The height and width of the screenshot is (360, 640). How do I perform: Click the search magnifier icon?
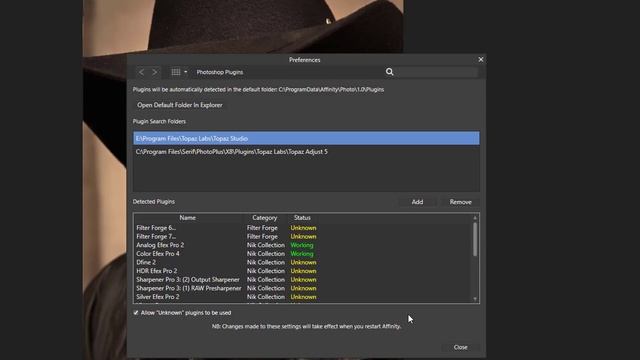click(389, 72)
